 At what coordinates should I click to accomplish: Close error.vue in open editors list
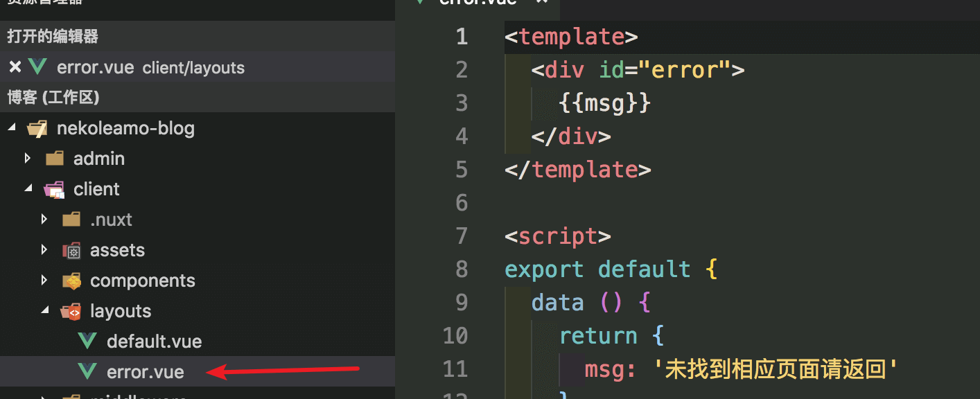point(15,67)
